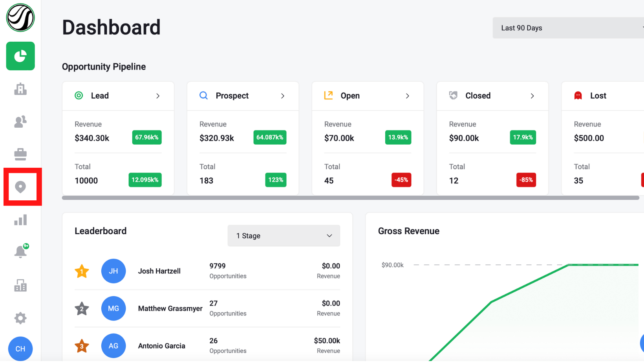Screen dimensions: 644x363
Task: Click the $70.00k Open revenue value
Action: coord(339,138)
